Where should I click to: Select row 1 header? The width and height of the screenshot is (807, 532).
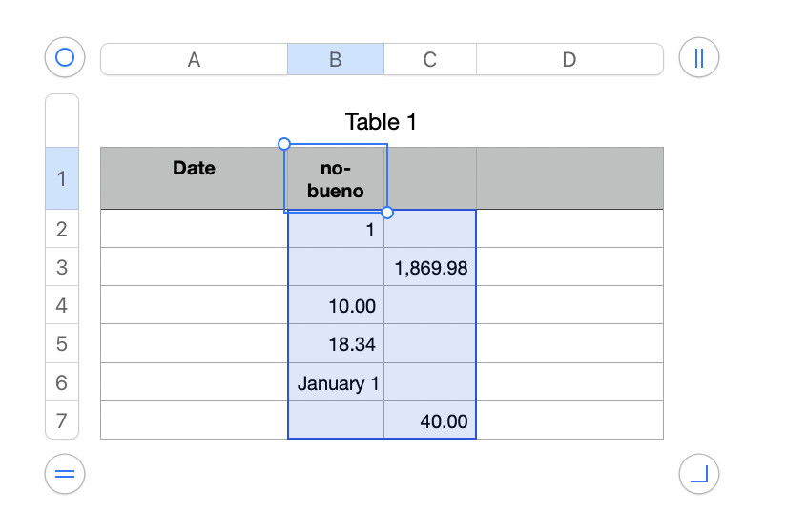pyautogui.click(x=62, y=178)
